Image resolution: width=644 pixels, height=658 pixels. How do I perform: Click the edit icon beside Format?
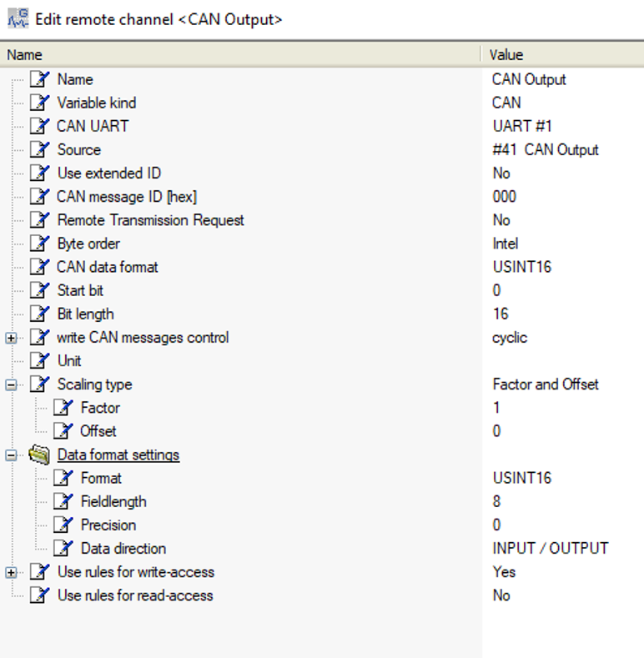tap(63, 479)
